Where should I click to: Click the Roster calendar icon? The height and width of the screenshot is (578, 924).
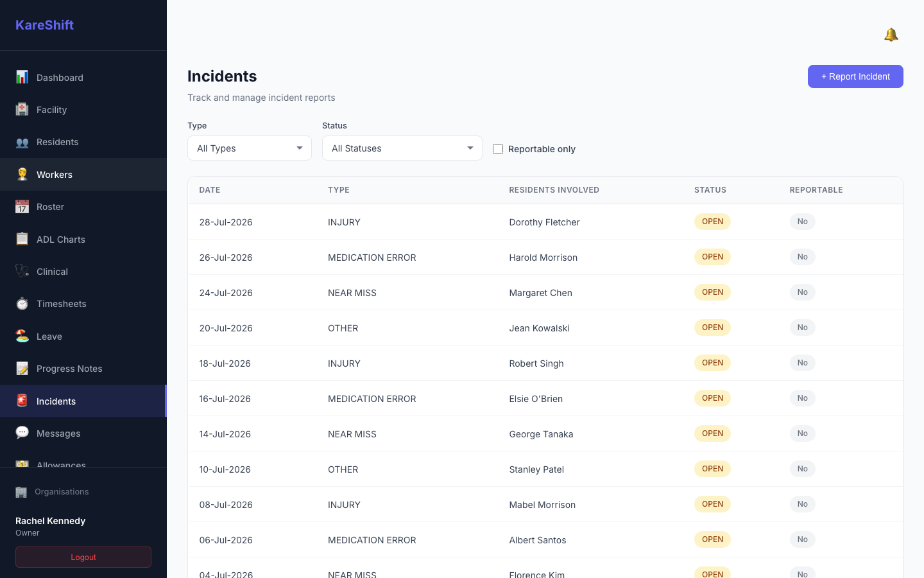click(22, 207)
